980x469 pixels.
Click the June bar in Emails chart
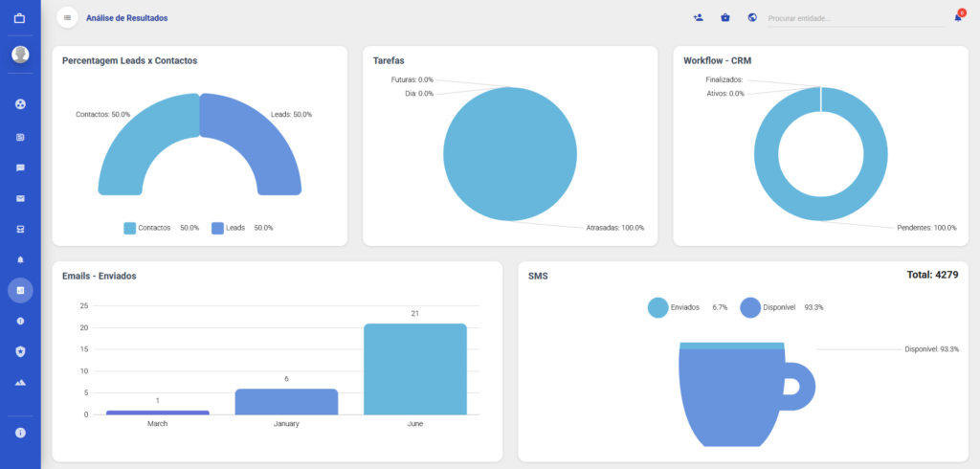tap(415, 368)
